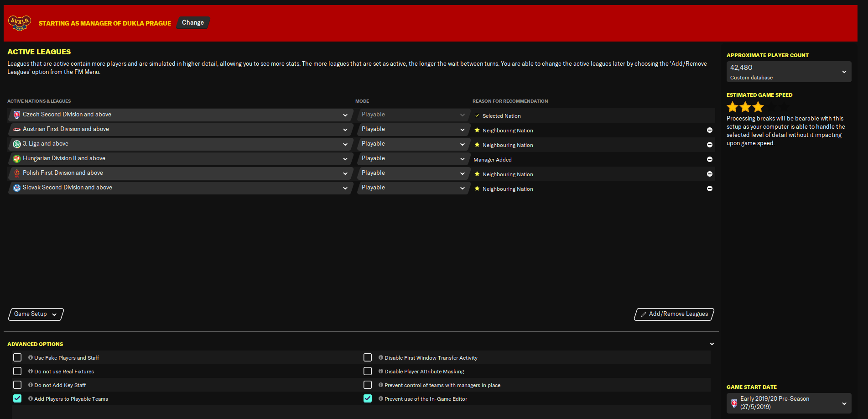
Task: Click the 'Manager Added' reason text
Action: pyautogui.click(x=493, y=160)
